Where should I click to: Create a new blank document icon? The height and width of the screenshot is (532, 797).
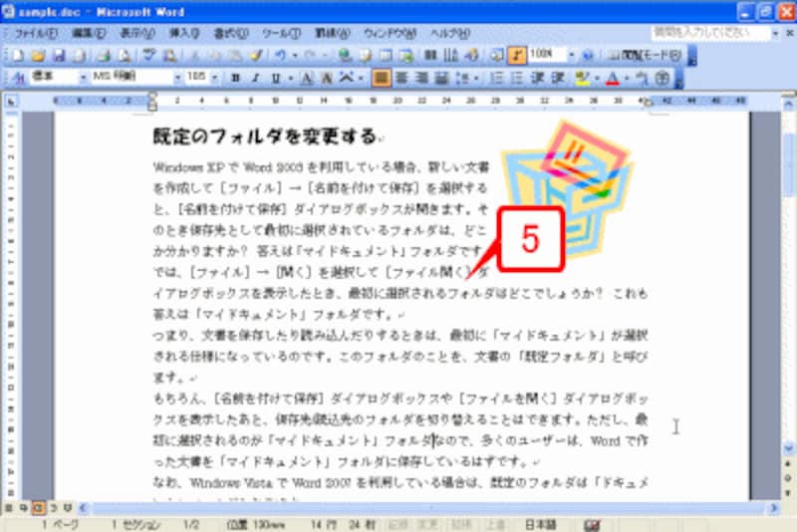pyautogui.click(x=18, y=55)
